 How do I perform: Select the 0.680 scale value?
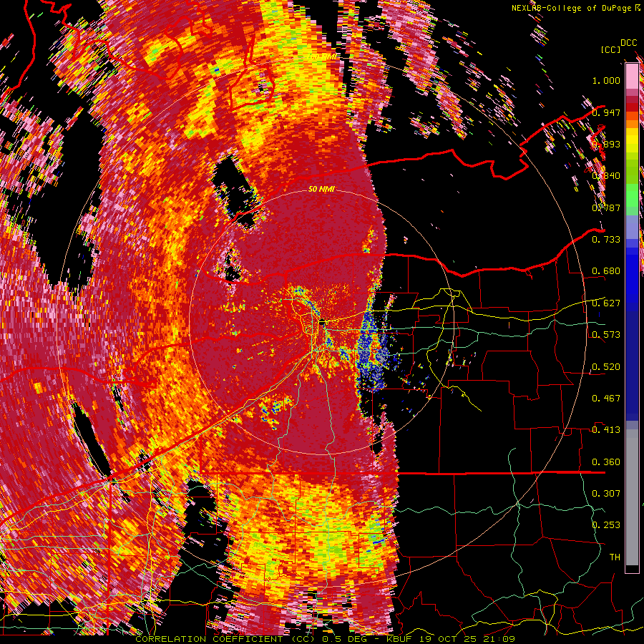pos(606,271)
